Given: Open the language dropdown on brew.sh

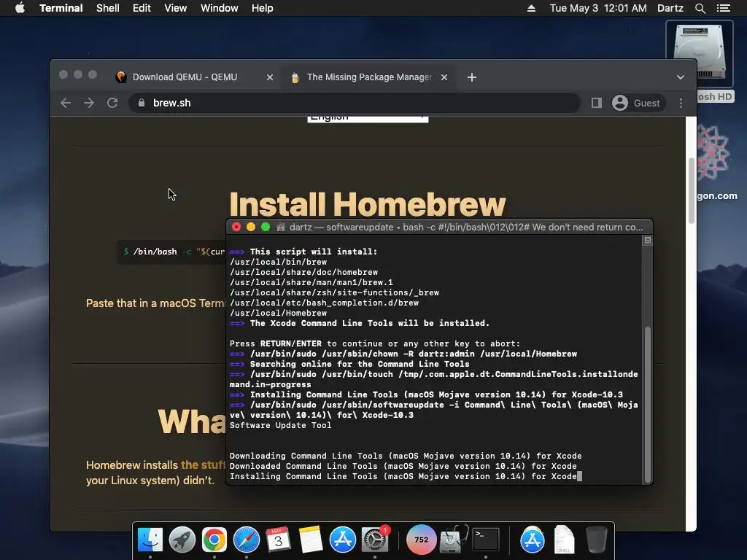Looking at the screenshot, I should (x=368, y=119).
